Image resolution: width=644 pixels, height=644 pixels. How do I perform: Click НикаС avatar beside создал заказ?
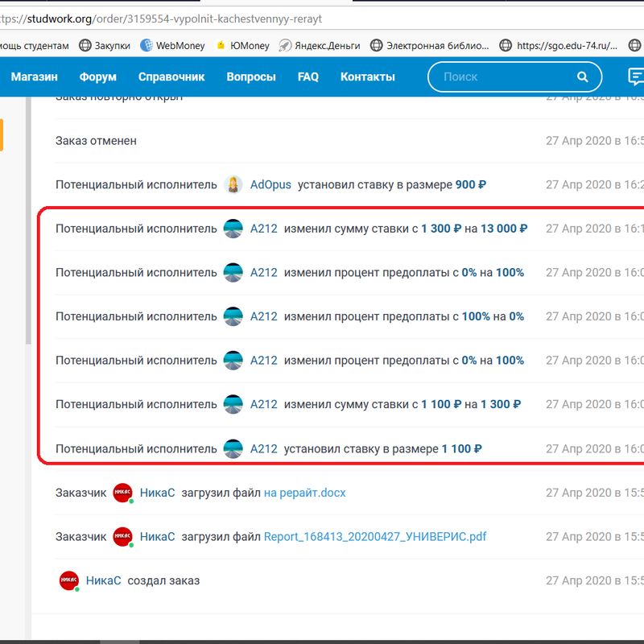pyautogui.click(x=69, y=580)
